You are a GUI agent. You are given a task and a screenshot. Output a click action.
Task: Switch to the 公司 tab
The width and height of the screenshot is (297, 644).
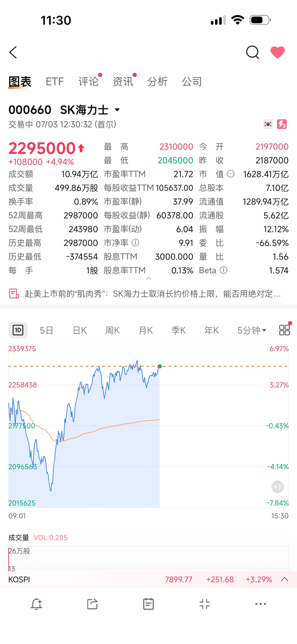pos(192,81)
